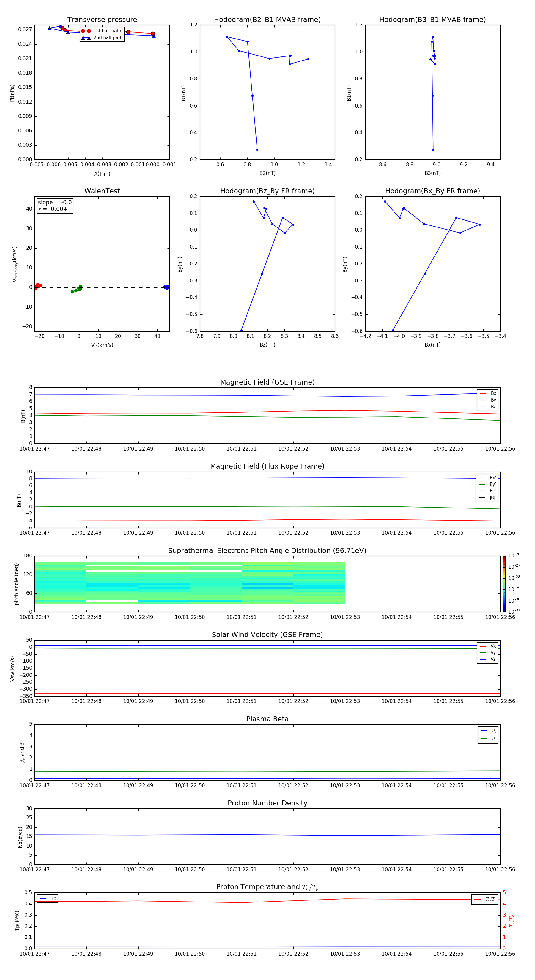Click the Suprathermal Electrons Pitch Angle Distribution title

tap(267, 551)
